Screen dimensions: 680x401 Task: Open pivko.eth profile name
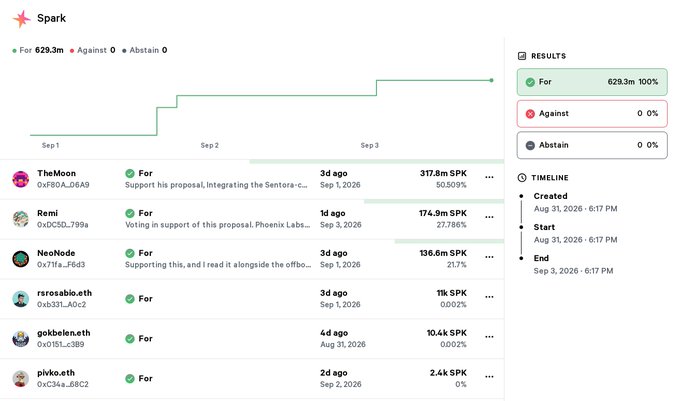tap(56, 373)
